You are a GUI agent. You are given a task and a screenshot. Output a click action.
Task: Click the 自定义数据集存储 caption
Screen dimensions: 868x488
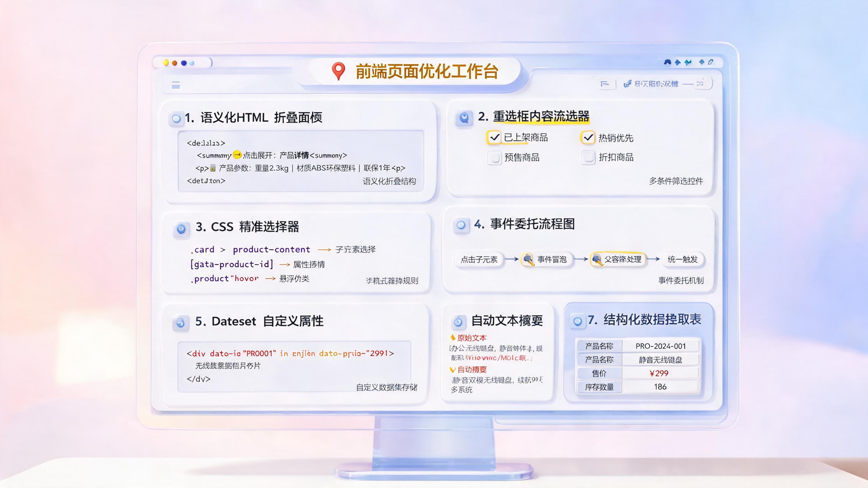point(386,387)
